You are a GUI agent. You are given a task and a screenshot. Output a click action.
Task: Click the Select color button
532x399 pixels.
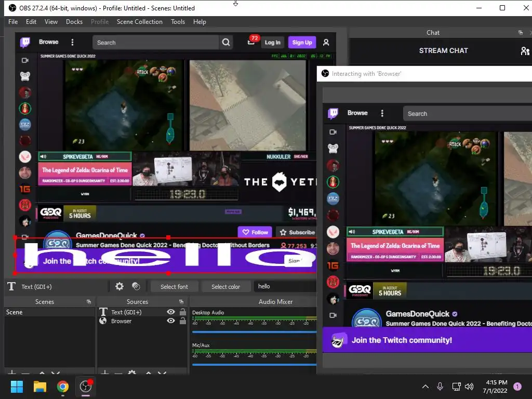pyautogui.click(x=225, y=287)
